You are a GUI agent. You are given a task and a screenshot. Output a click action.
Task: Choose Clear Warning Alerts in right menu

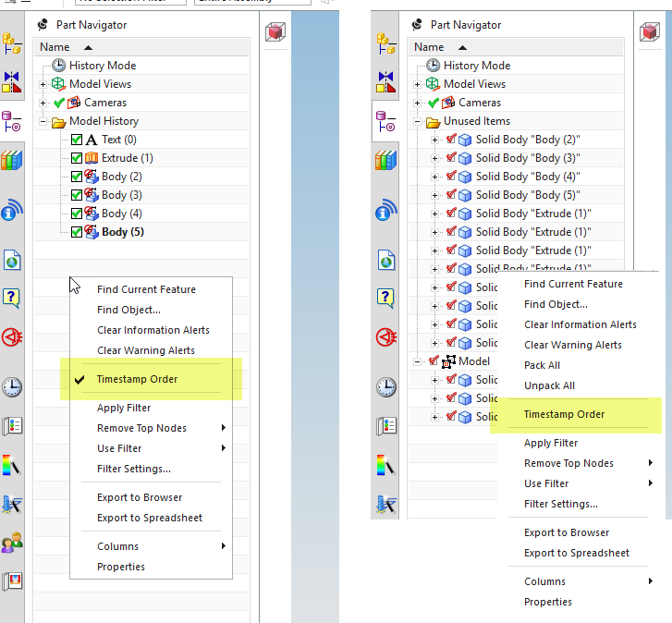578,345
